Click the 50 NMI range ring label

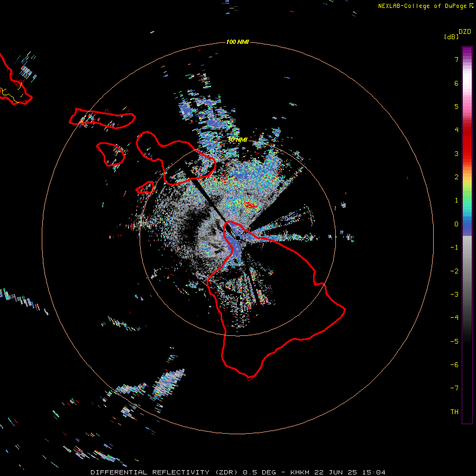tap(237, 140)
